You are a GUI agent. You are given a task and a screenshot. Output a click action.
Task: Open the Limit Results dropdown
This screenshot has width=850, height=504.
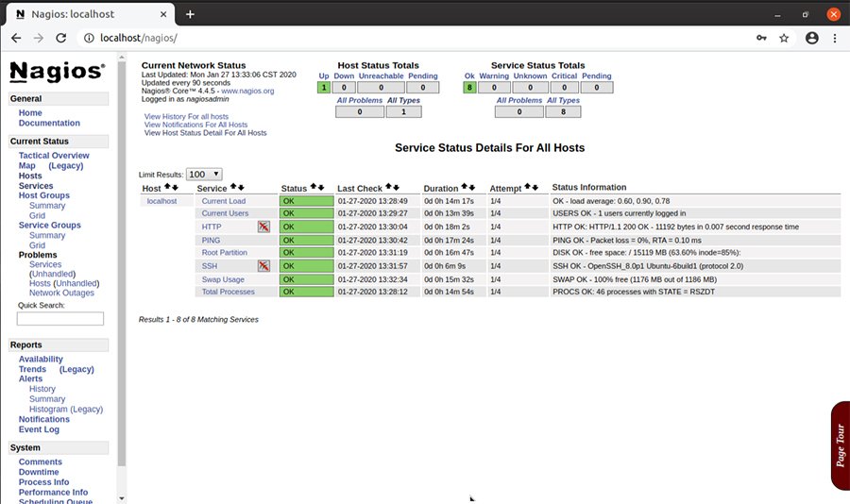[x=204, y=174]
